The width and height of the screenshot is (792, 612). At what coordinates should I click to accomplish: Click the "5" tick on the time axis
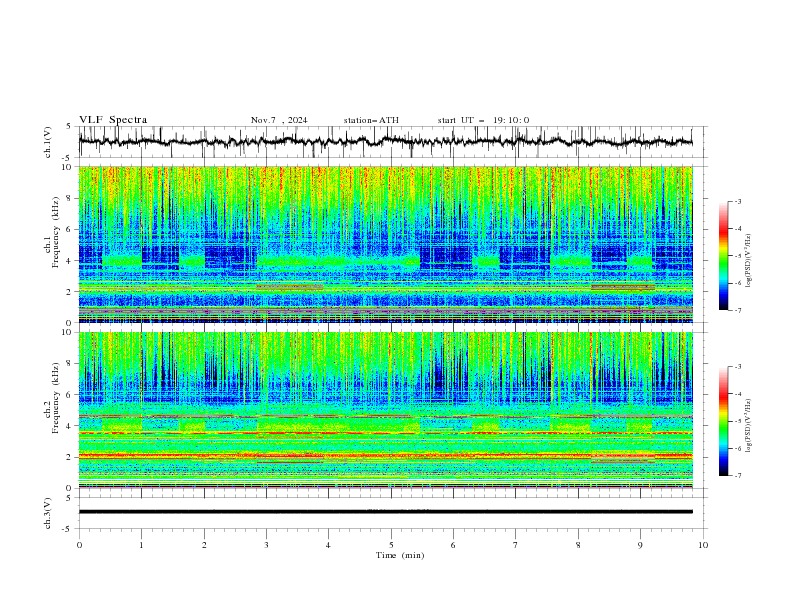pos(391,545)
